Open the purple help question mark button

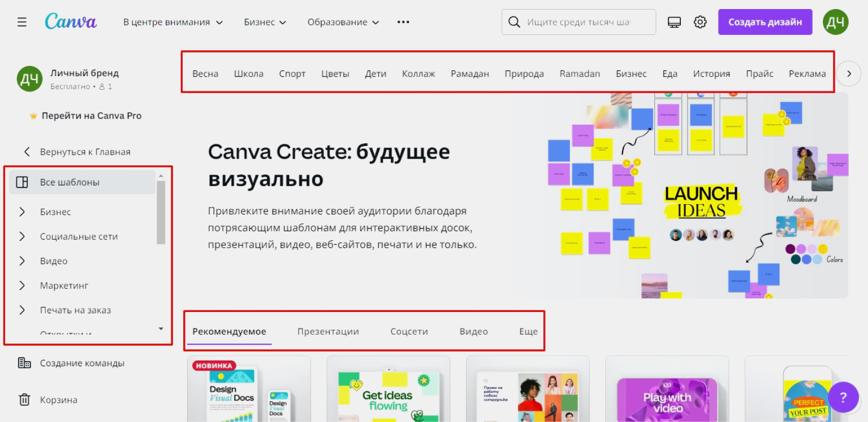point(843,397)
